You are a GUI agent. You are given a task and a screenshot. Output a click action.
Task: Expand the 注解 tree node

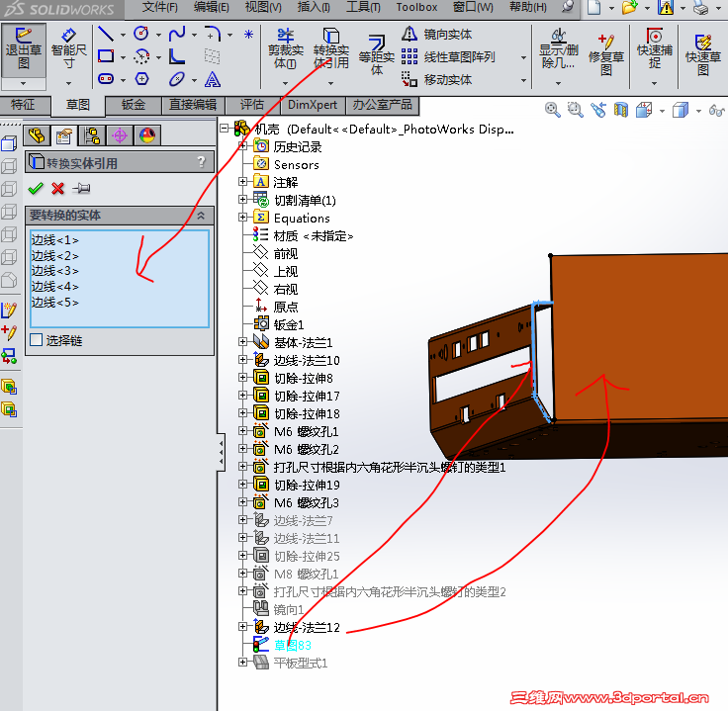click(x=242, y=182)
